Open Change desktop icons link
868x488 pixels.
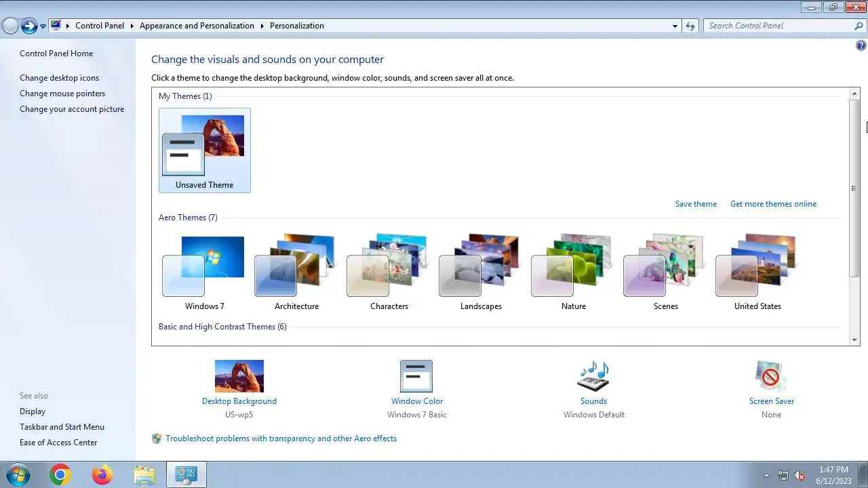pyautogui.click(x=59, y=78)
